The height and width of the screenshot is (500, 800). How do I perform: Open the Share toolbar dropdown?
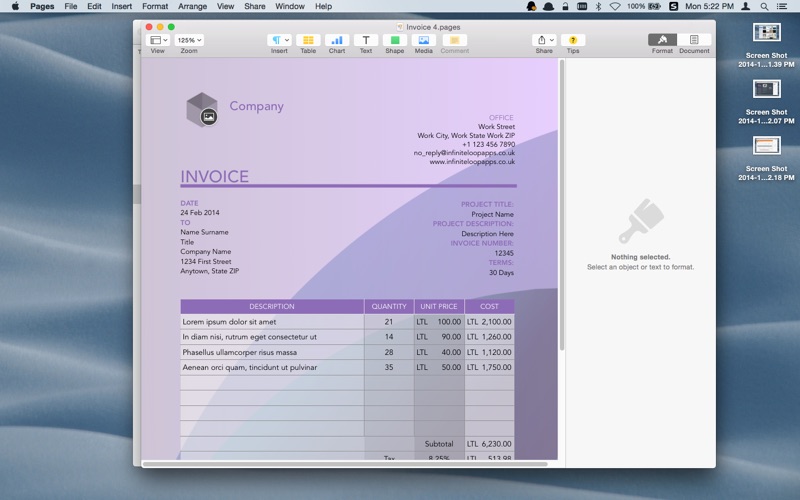tap(544, 40)
